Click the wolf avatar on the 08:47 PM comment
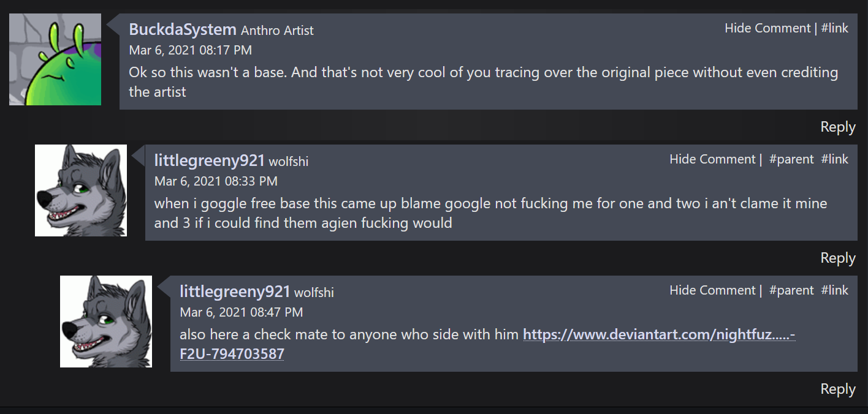 click(x=106, y=322)
